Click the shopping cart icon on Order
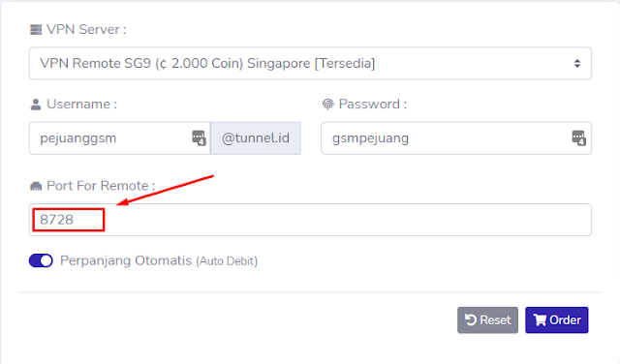The width and height of the screenshot is (620, 364). [540, 319]
